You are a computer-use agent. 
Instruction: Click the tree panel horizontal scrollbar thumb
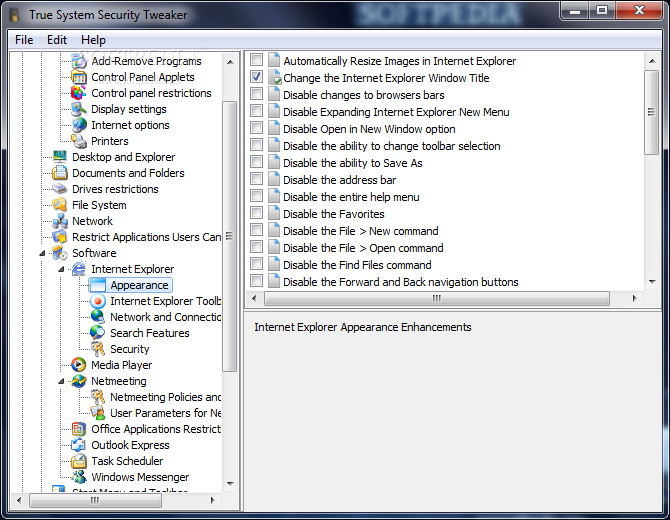click(95, 500)
